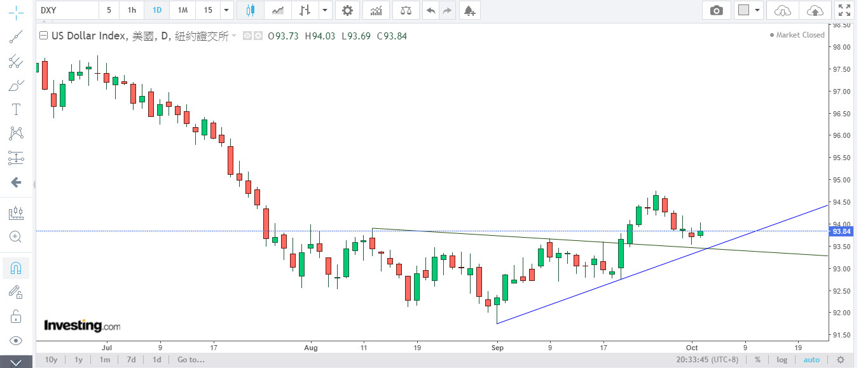Select the crosshair cursor tool
Image resolution: width=868 pixels, height=368 pixels.
pos(16,11)
